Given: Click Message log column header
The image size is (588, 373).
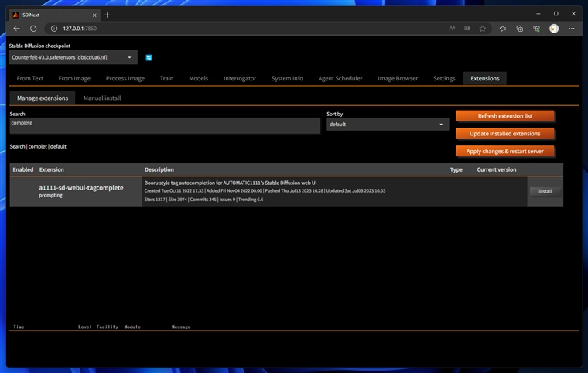Looking at the screenshot, I should [x=181, y=327].
